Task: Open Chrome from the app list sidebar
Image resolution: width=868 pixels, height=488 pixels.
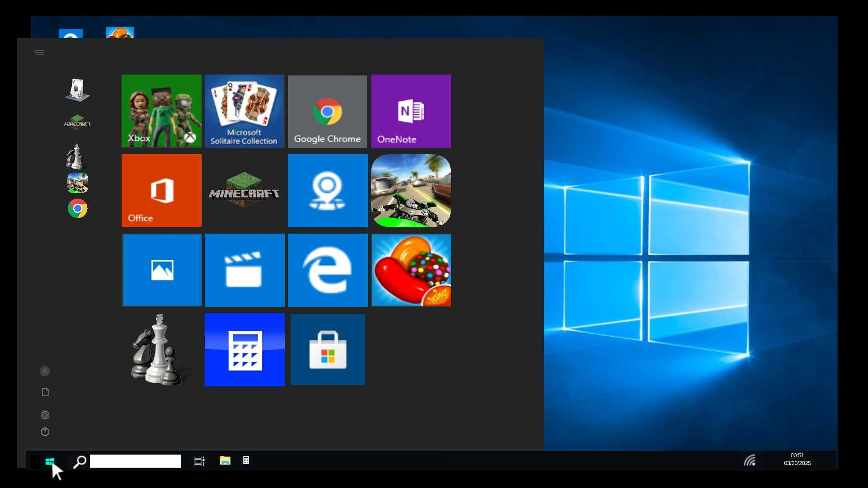Action: click(x=77, y=208)
